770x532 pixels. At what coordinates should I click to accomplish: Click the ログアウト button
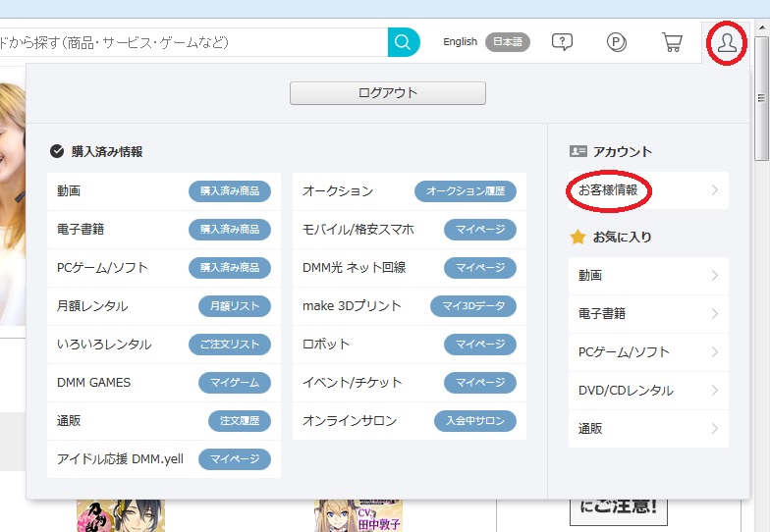pyautogui.click(x=387, y=92)
